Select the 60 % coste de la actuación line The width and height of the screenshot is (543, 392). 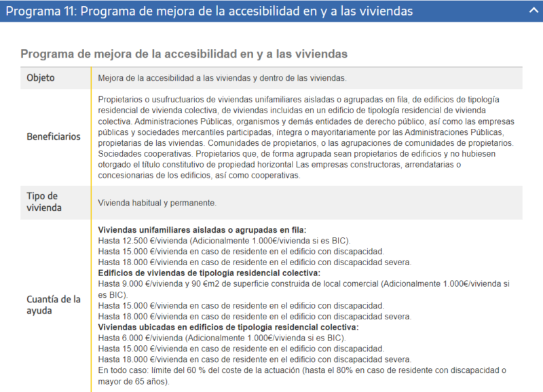pyautogui.click(x=271, y=369)
